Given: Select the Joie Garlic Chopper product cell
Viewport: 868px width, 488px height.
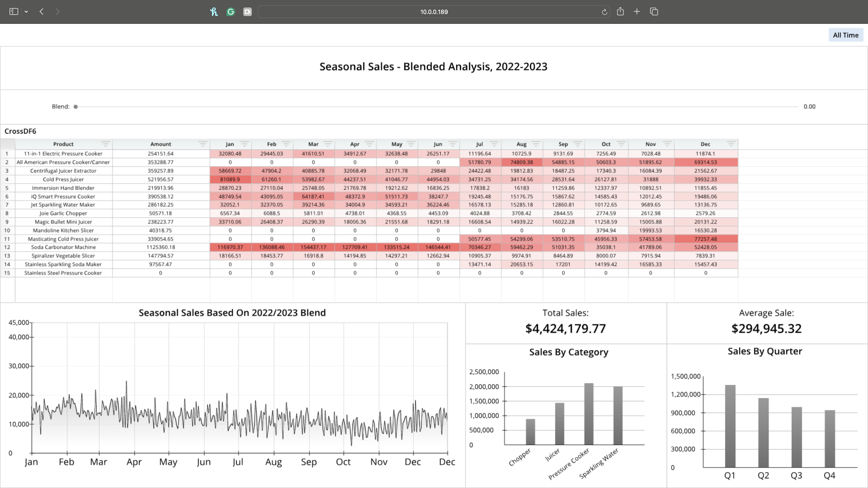Looking at the screenshot, I should point(63,213).
